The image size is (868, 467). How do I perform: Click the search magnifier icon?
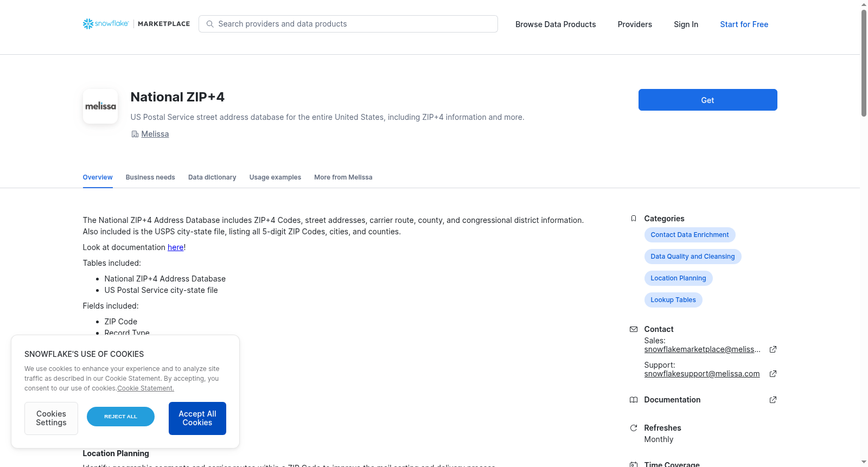[x=210, y=24]
